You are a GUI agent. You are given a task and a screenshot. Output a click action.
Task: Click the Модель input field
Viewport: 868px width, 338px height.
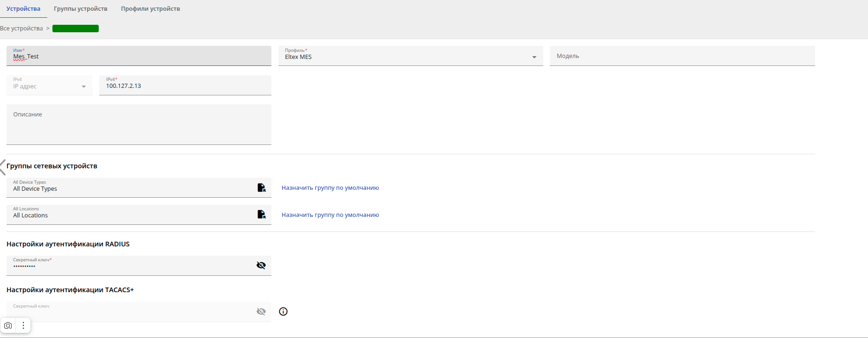(682, 56)
